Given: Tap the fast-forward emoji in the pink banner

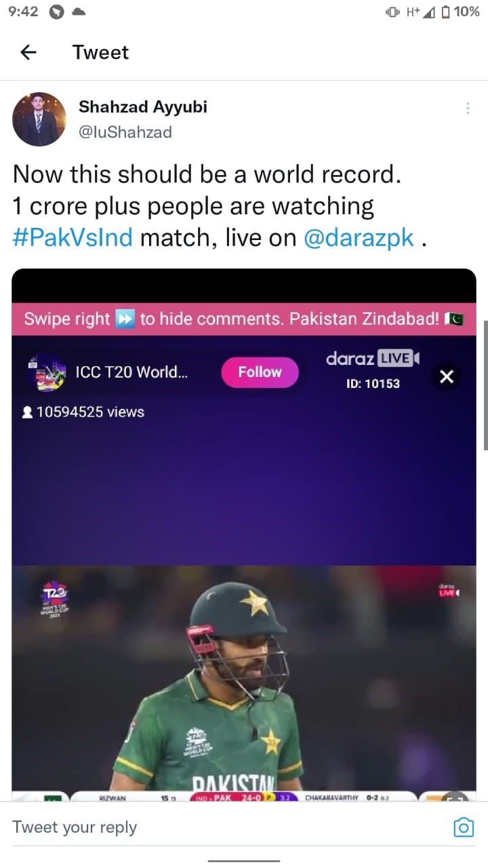Looking at the screenshot, I should [x=125, y=319].
